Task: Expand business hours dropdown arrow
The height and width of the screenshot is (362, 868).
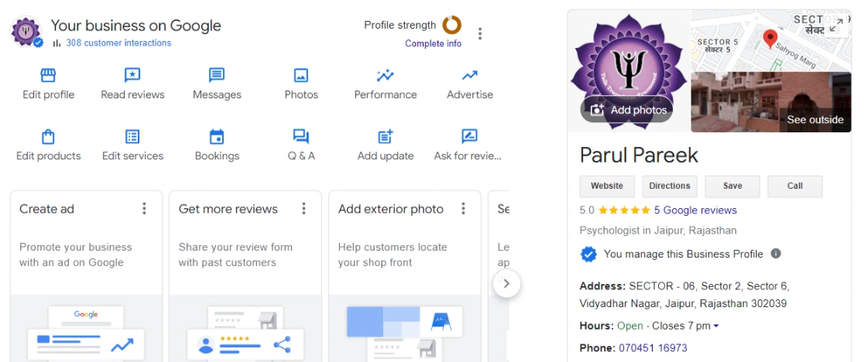Action: click(x=716, y=326)
